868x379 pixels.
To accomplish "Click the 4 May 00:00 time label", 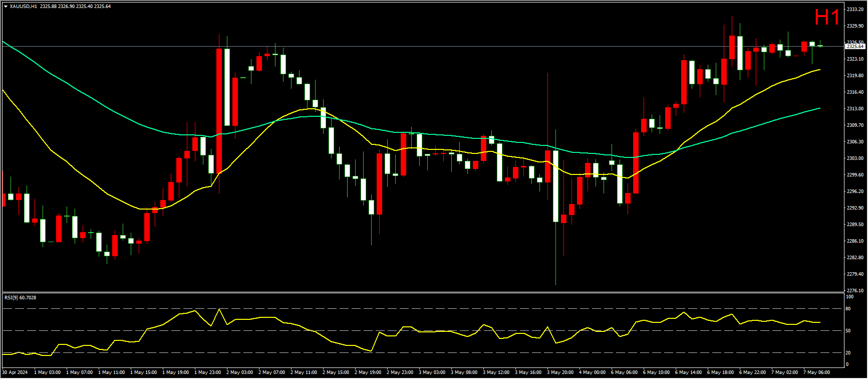I will pyautogui.click(x=593, y=372).
